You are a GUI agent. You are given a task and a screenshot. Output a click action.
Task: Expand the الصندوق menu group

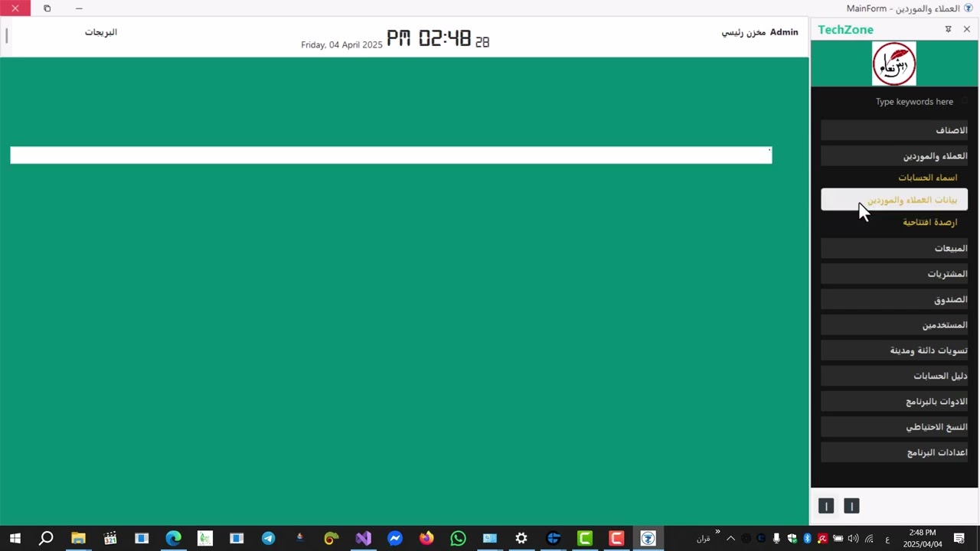[894, 299]
